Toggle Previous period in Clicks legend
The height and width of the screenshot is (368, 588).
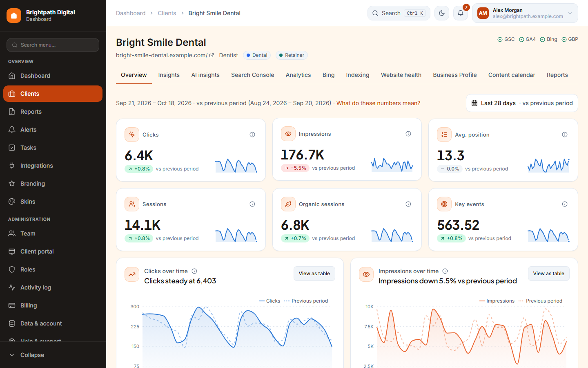[306, 301]
